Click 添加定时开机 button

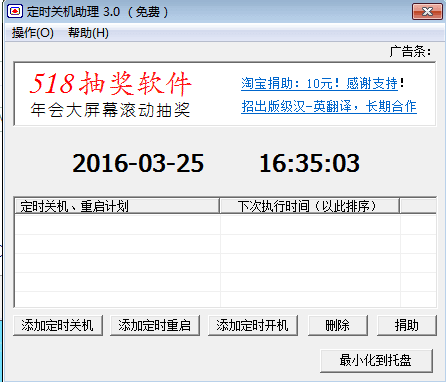click(x=253, y=325)
